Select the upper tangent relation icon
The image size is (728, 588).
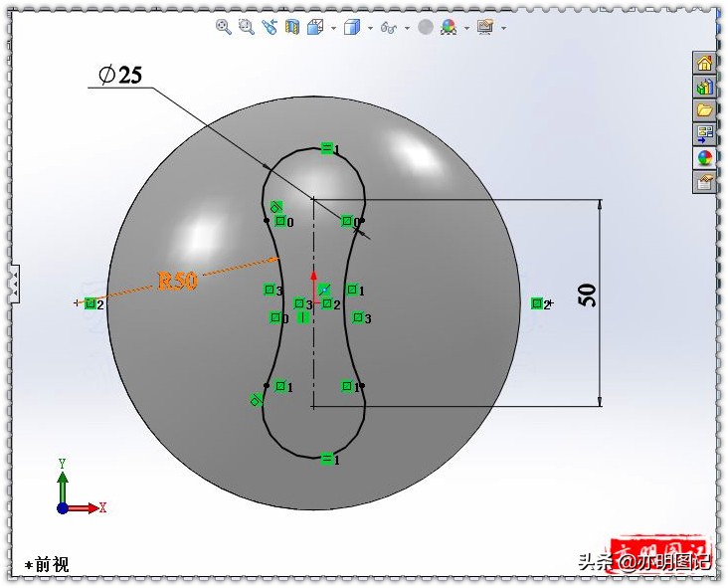(276, 206)
